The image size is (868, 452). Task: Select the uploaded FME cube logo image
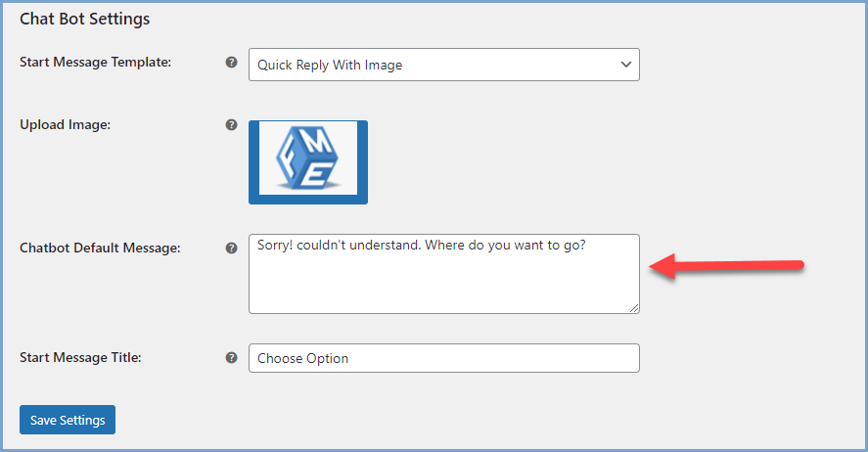308,158
